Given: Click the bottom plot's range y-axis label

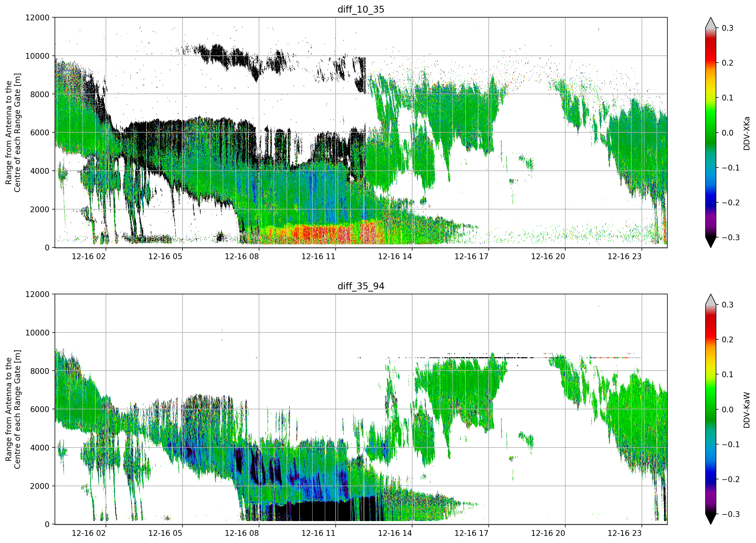Looking at the screenshot, I should 13,409.
